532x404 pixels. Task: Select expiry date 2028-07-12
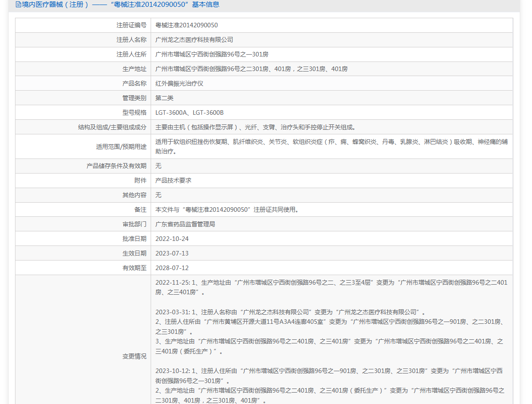172,268
